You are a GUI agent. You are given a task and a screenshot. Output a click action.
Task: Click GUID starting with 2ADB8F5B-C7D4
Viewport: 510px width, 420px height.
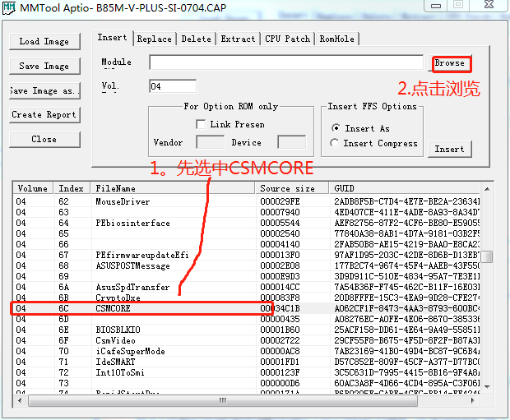(x=407, y=201)
